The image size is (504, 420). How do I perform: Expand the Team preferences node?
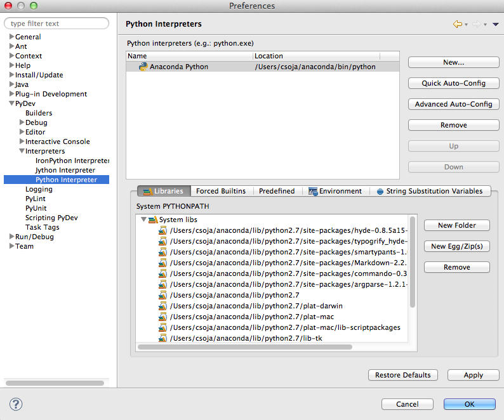click(12, 246)
